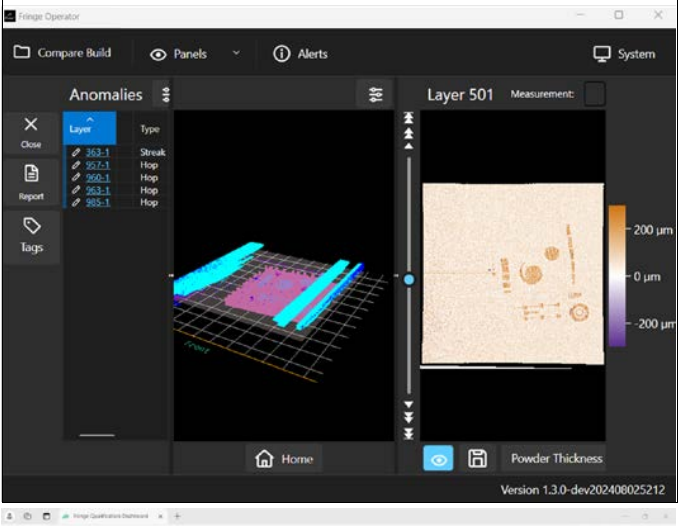Open anomaly link 957-1
This screenshot has height=526, width=680.
(98, 165)
